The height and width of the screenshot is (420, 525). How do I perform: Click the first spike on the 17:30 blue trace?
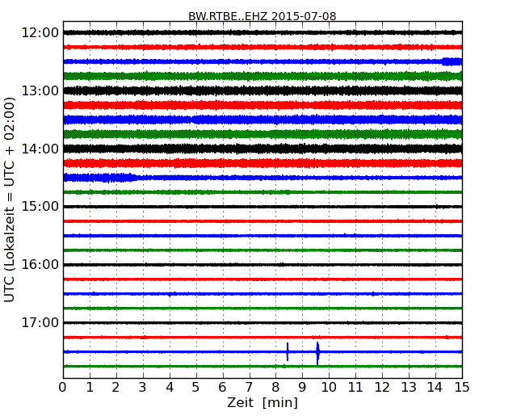pyautogui.click(x=288, y=351)
